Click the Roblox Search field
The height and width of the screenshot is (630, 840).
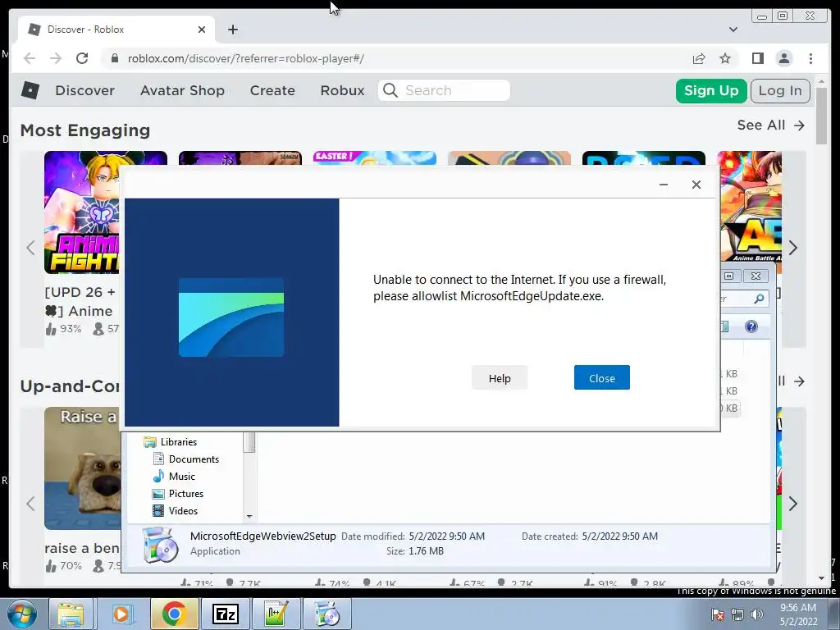point(444,90)
